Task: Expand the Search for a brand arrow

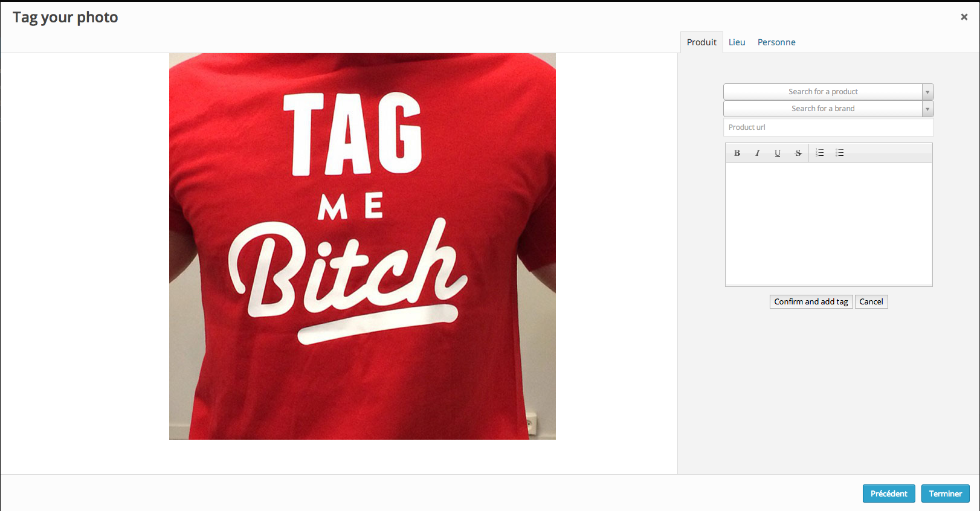Action: (927, 109)
